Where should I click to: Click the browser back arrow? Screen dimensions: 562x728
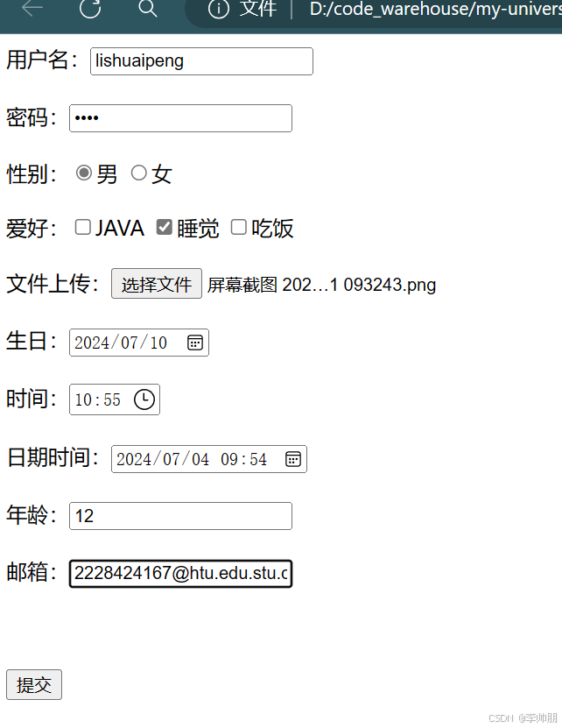point(32,11)
